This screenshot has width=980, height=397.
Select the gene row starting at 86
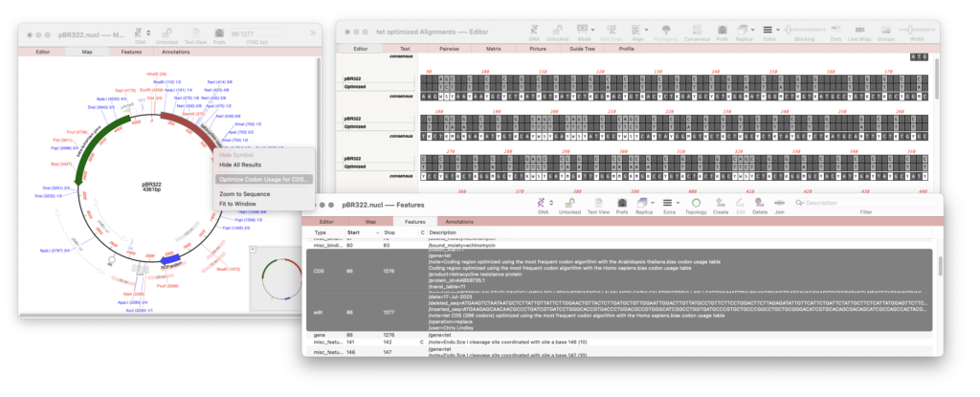point(617,335)
